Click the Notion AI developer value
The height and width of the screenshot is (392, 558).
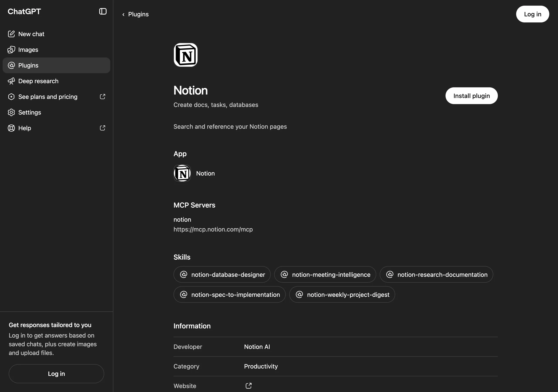[257, 346]
